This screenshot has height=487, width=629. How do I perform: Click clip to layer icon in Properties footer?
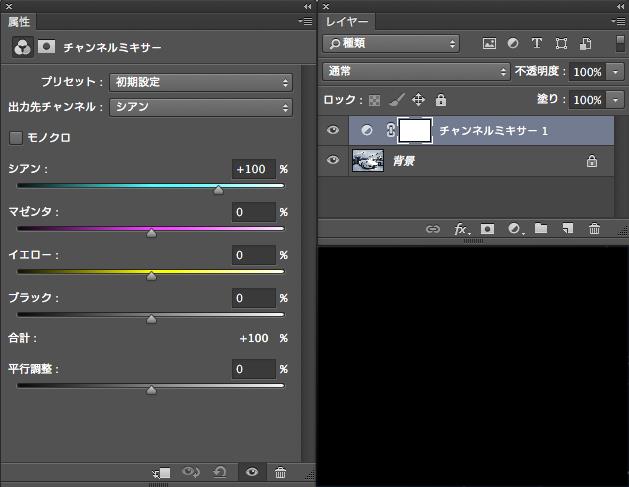pyautogui.click(x=162, y=473)
